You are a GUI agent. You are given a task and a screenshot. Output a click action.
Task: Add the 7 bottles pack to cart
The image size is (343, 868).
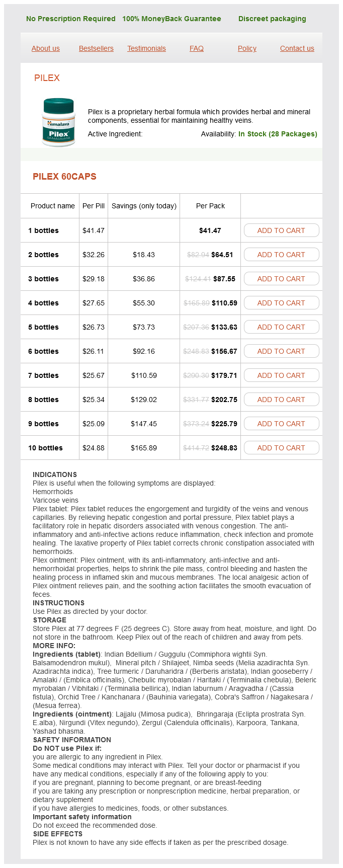281,375
